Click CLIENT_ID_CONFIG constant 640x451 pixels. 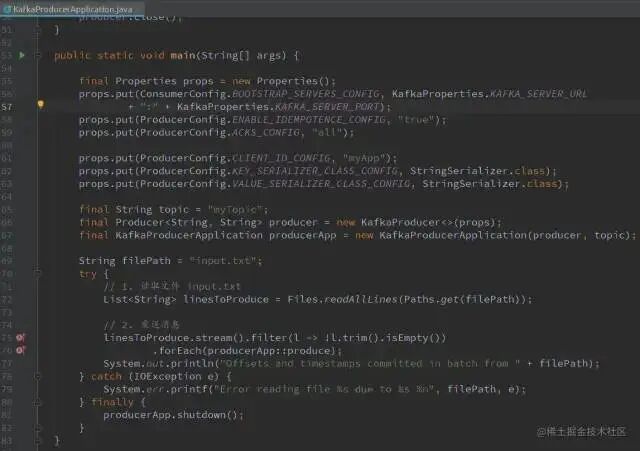[281, 158]
